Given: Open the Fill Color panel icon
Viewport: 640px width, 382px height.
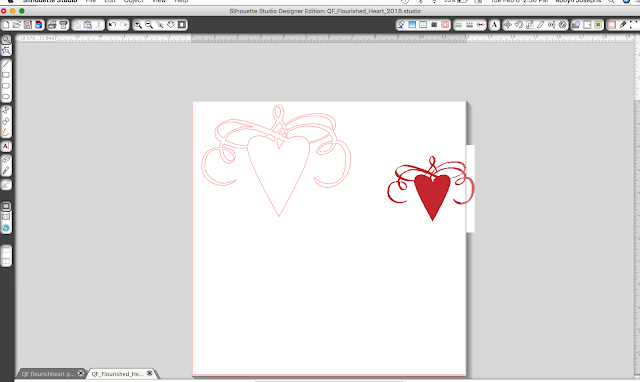Looking at the screenshot, I should click(401, 25).
